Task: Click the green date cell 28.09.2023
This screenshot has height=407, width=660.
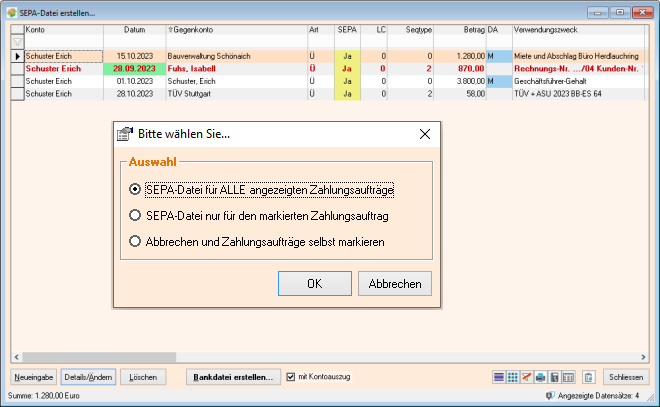Action: click(x=135, y=69)
